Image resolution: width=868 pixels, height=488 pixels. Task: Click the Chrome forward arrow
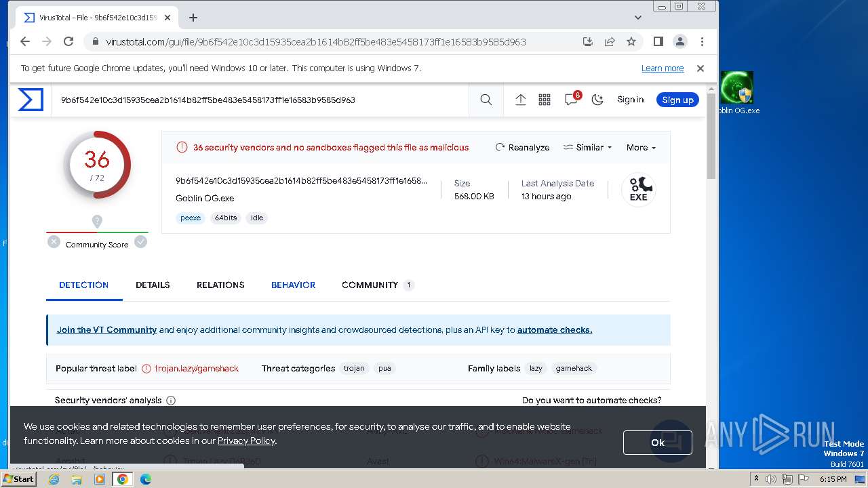coord(47,41)
